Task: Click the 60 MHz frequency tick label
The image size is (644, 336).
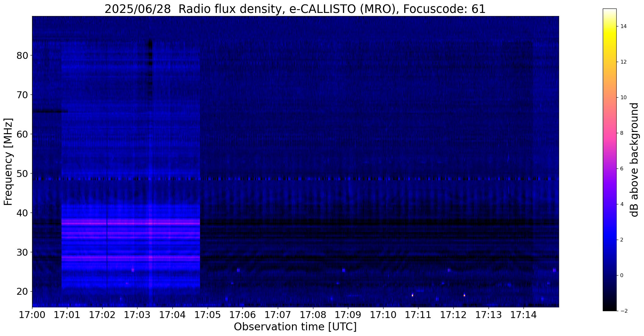Action: tap(22, 134)
